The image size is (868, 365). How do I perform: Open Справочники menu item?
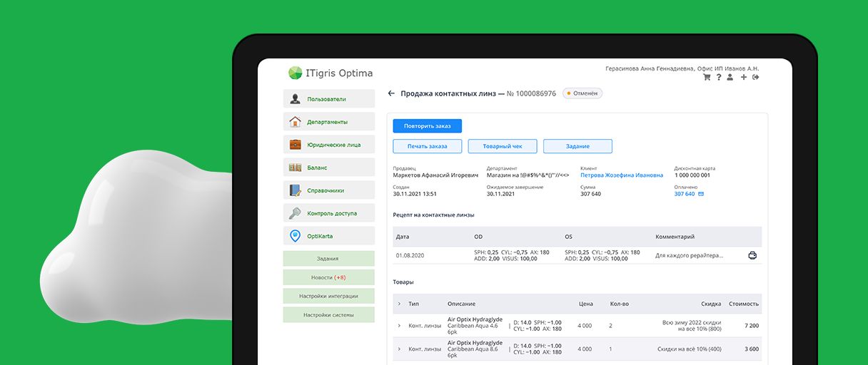pyautogui.click(x=329, y=190)
